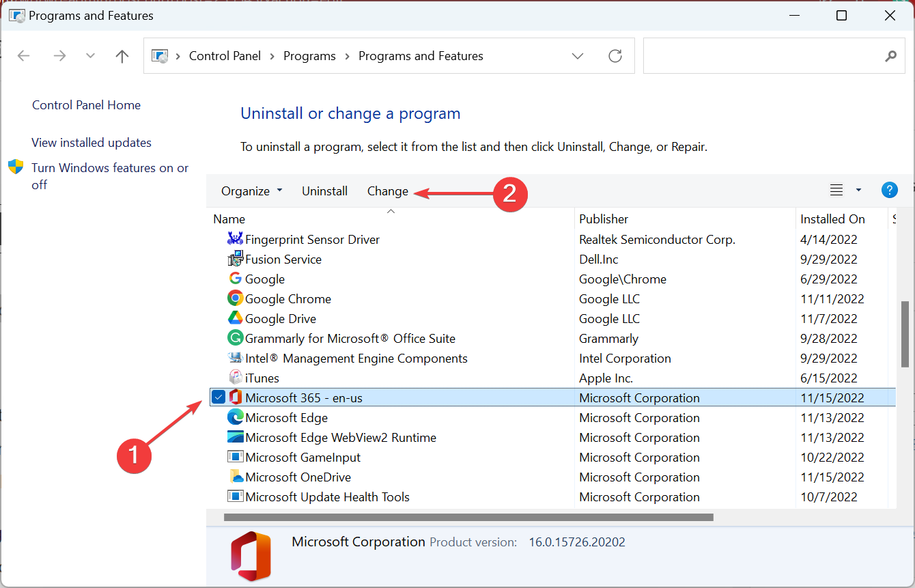Change the view layout icon
Image resolution: width=915 pixels, height=588 pixels.
(x=836, y=191)
